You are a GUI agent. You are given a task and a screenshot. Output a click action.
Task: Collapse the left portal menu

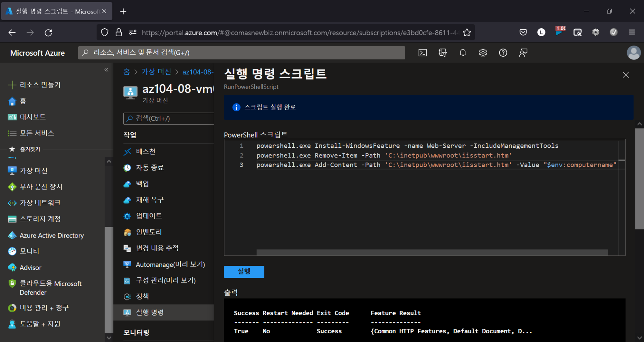coord(106,70)
